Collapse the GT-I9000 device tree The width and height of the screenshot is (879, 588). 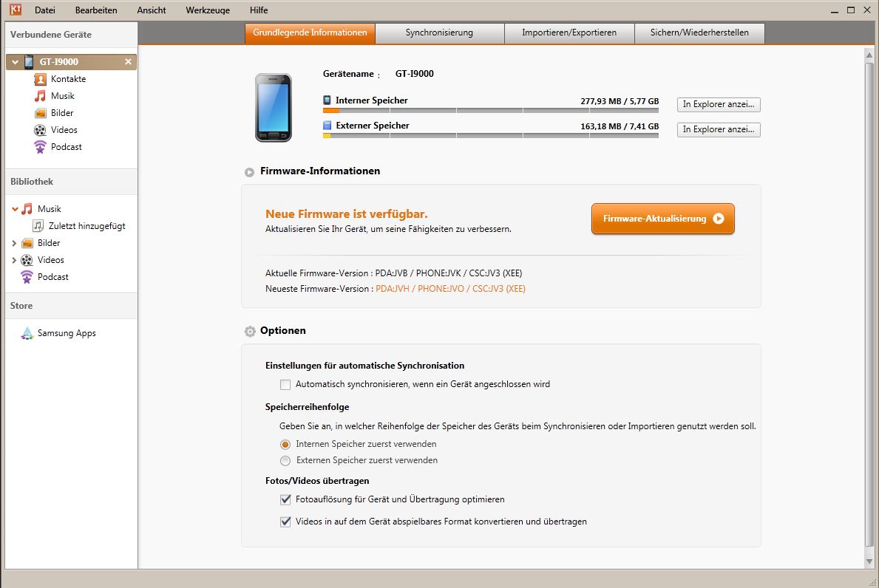15,62
